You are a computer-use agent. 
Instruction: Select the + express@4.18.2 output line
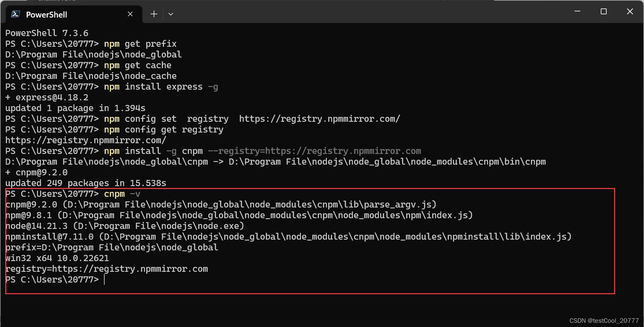point(46,97)
